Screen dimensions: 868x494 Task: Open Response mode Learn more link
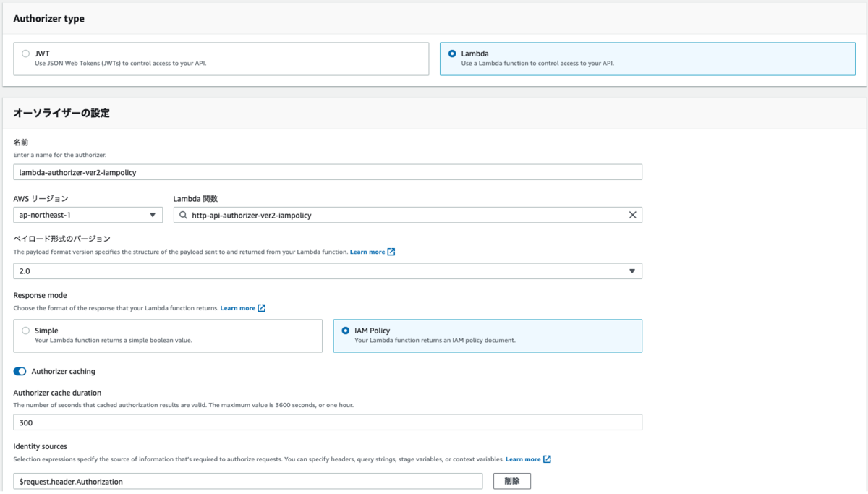(238, 308)
